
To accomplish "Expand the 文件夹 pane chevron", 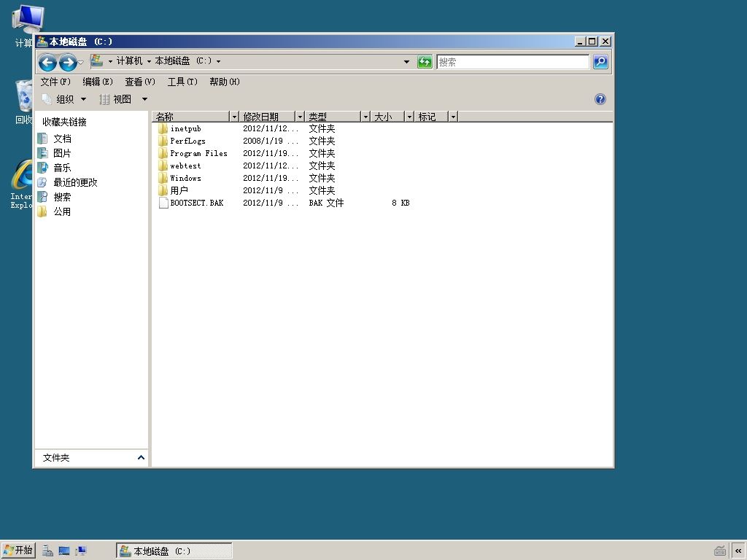I will point(141,458).
